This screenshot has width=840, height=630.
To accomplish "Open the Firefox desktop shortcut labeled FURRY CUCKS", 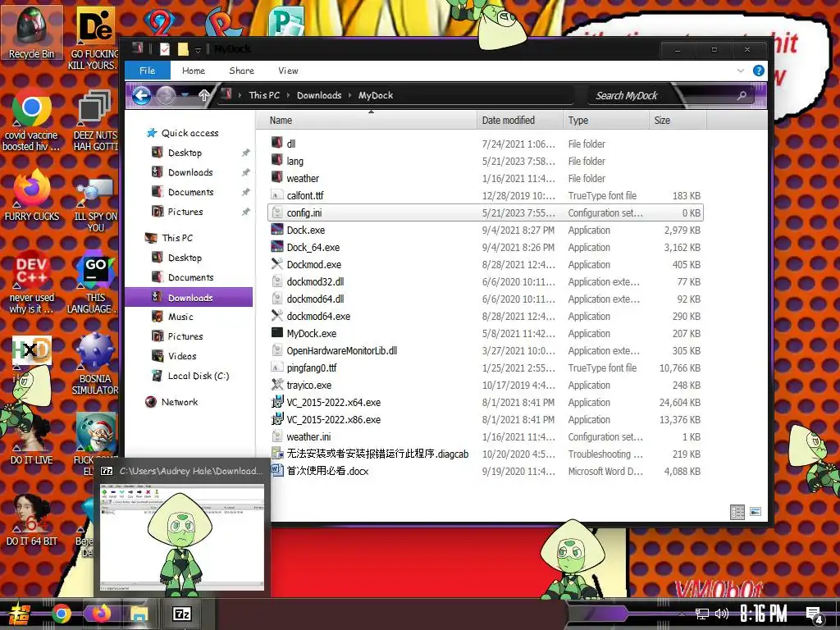I will [x=32, y=195].
